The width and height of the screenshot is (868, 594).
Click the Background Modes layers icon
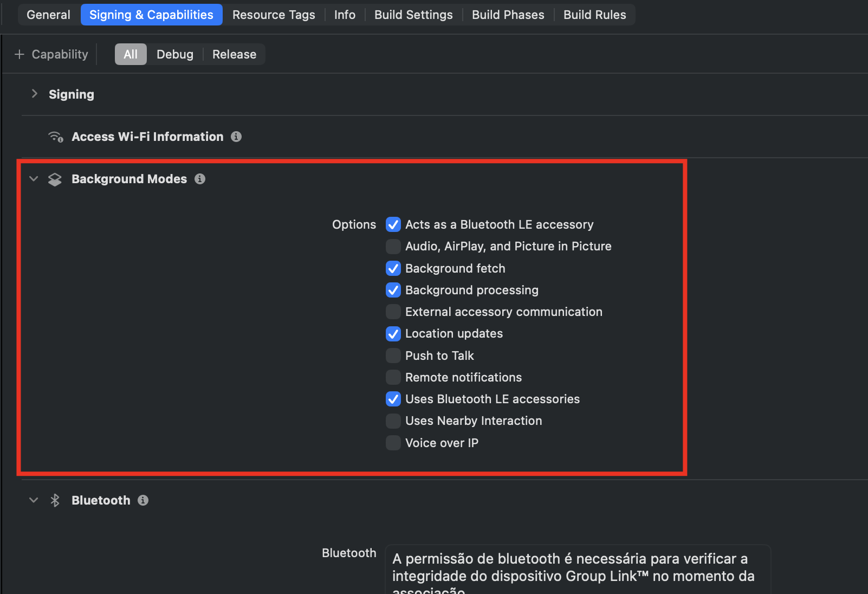coord(55,179)
